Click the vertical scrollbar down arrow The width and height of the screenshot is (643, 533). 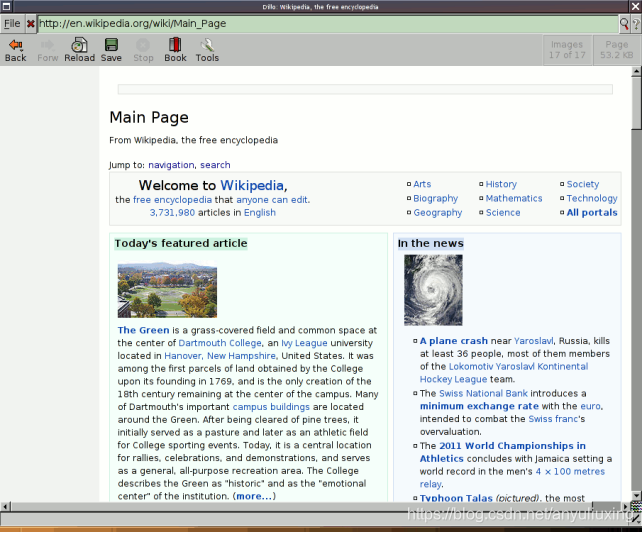point(636,495)
